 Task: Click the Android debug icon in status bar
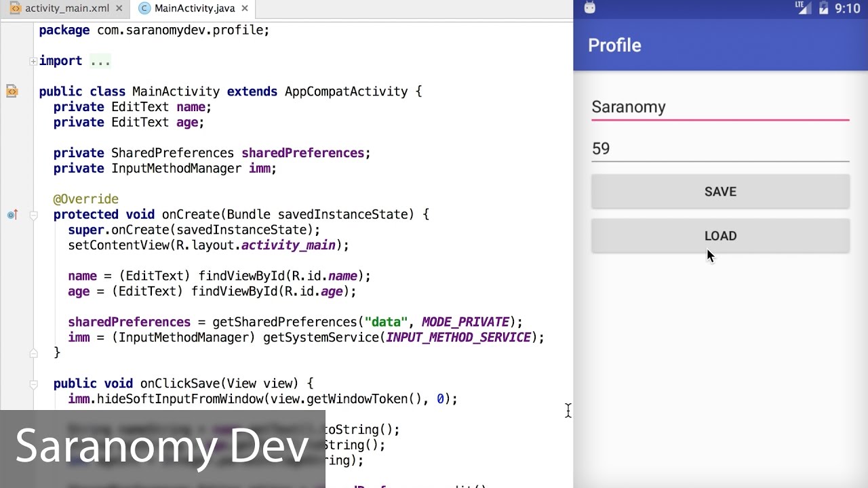pyautogui.click(x=589, y=8)
